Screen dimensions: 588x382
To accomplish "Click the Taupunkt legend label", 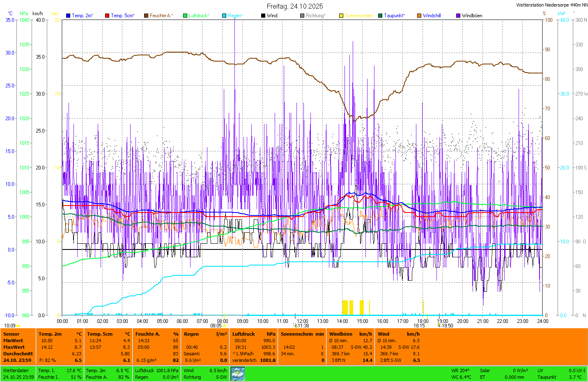I will (x=394, y=16).
